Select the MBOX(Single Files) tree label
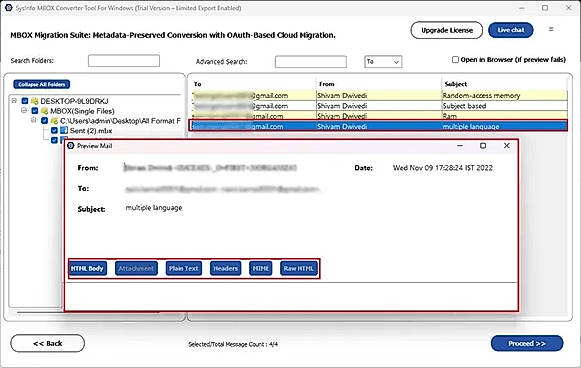The width and height of the screenshot is (581, 368). (82, 111)
